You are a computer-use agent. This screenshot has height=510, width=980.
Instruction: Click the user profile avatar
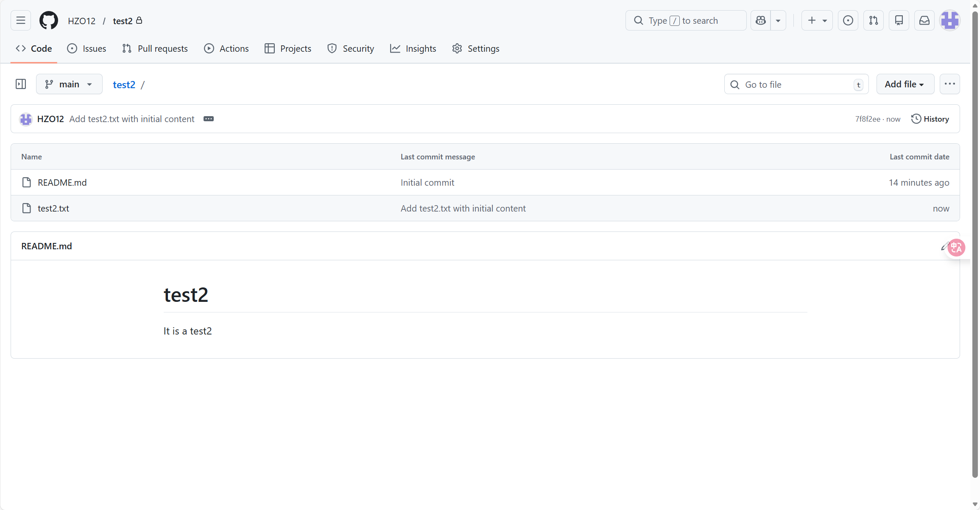tap(950, 20)
